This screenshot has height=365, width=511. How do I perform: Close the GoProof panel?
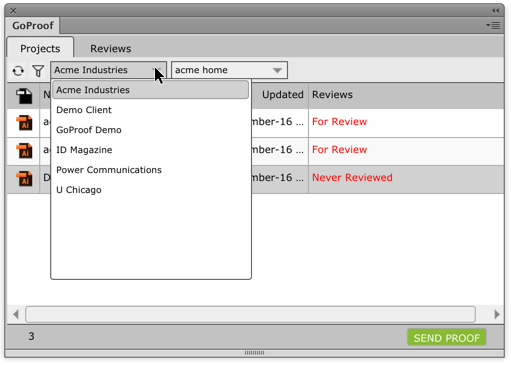tap(13, 11)
